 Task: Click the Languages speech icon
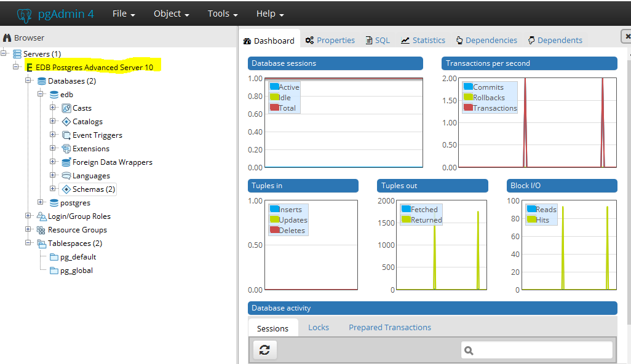(x=66, y=176)
